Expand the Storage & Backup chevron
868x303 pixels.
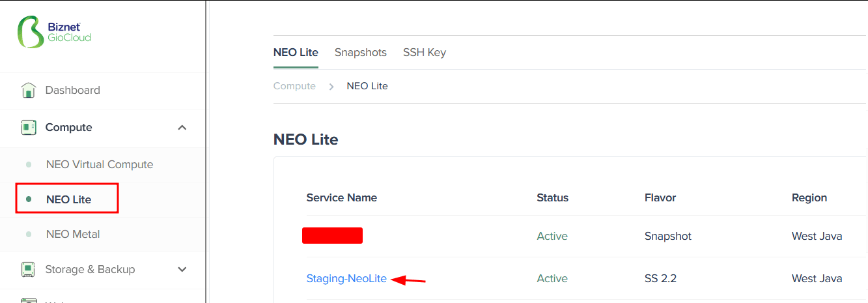(182, 269)
